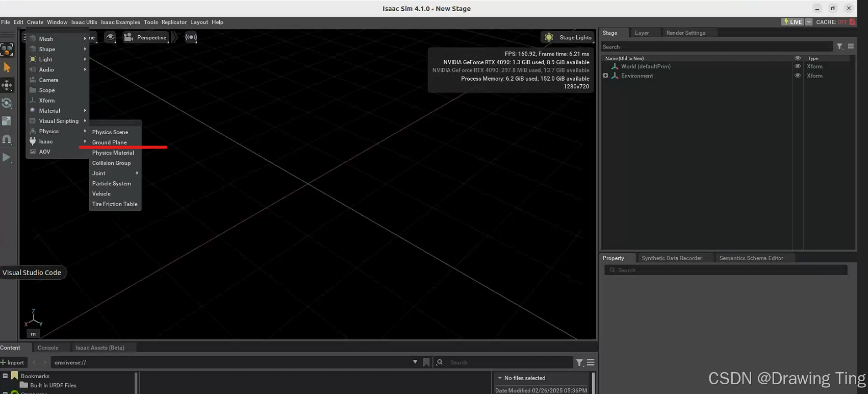Switch to the Synthetic Data Recorder tab
The height and width of the screenshot is (394, 868).
(x=672, y=258)
